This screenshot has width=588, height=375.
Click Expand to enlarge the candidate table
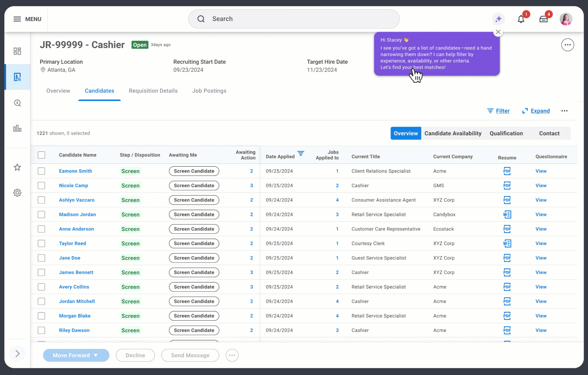[x=536, y=111]
